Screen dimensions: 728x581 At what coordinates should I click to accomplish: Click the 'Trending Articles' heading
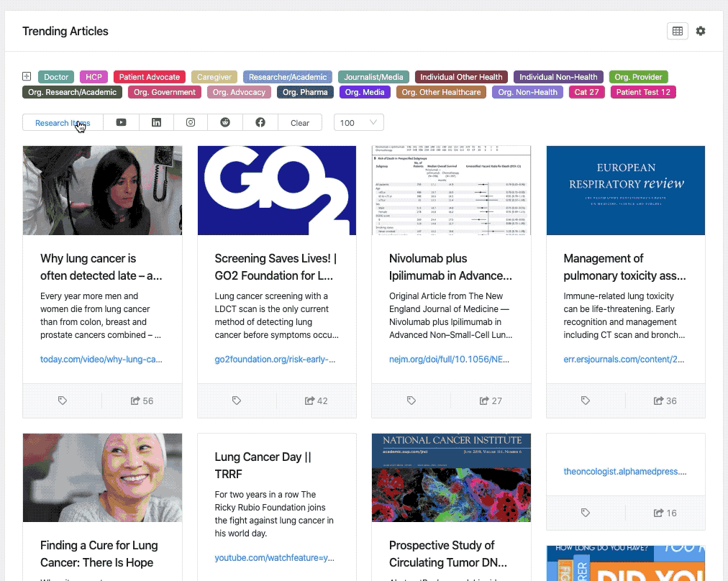65,31
